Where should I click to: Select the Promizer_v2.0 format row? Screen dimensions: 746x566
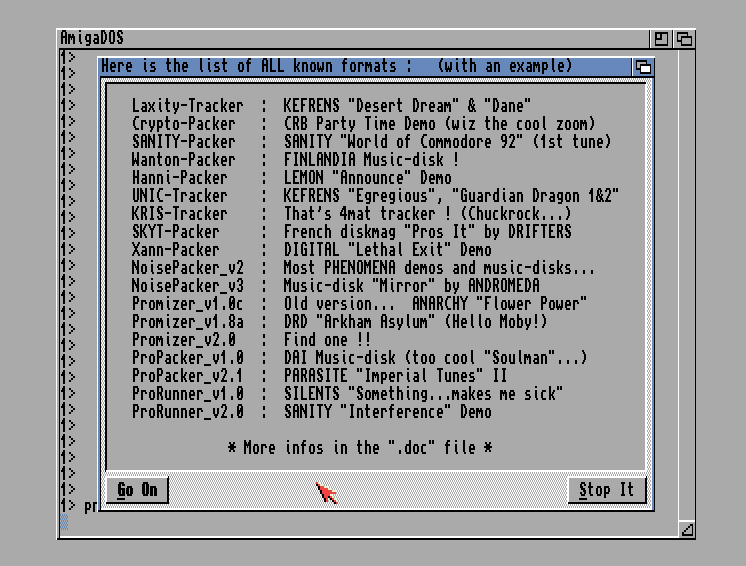coord(251,340)
